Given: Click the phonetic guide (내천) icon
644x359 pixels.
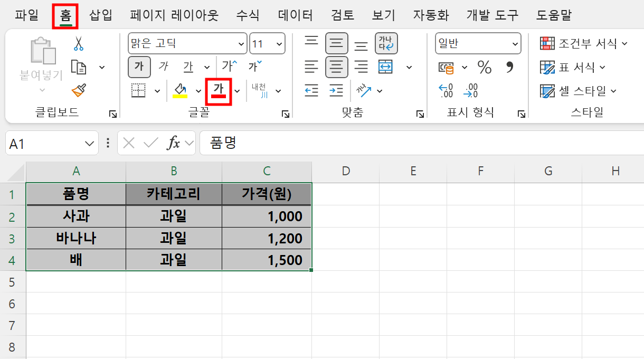Looking at the screenshot, I should click(x=260, y=91).
